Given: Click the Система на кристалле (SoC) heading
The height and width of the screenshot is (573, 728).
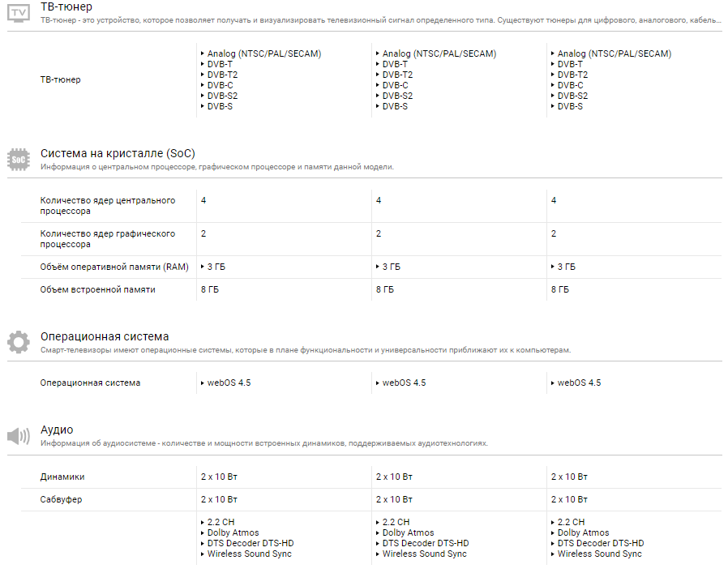Looking at the screenshot, I should point(118,153).
